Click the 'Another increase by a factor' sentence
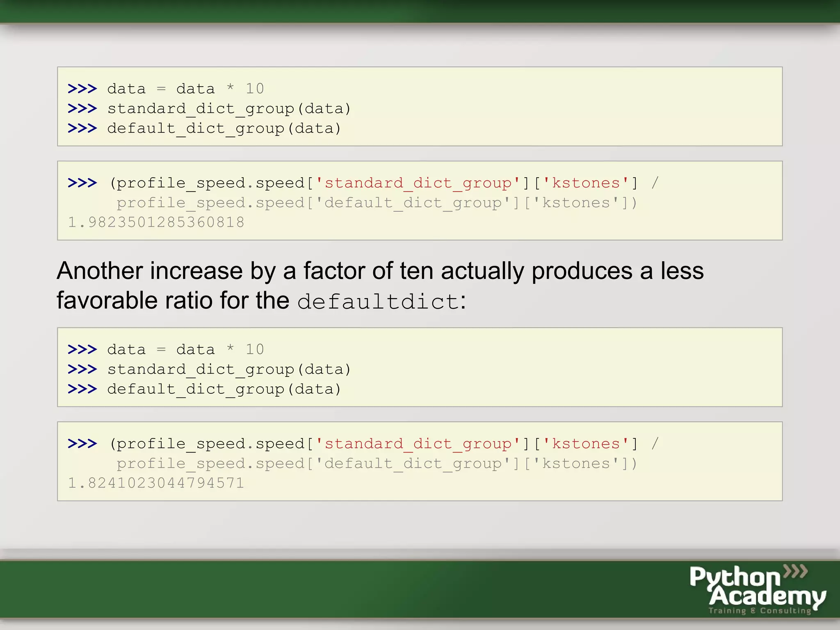 (380, 286)
